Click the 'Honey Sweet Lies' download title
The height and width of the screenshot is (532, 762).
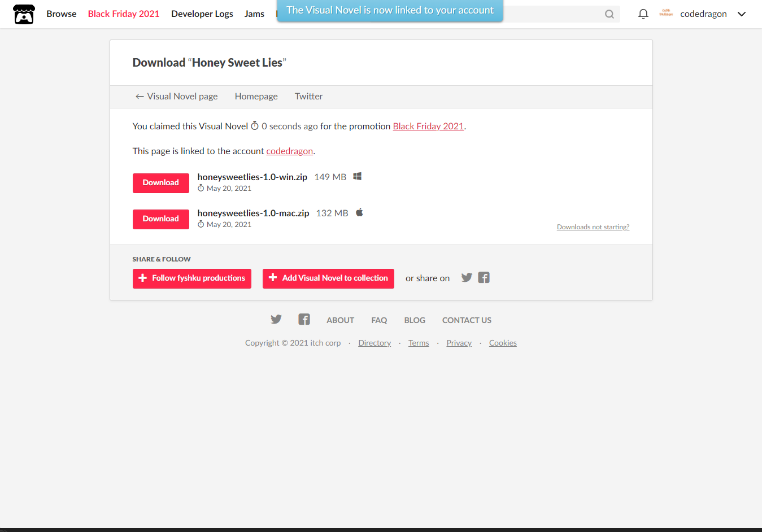(210, 63)
